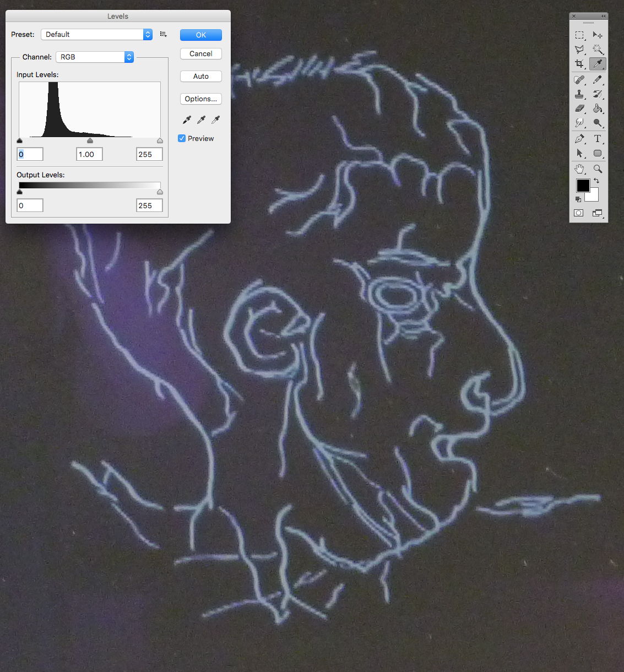This screenshot has width=624, height=672.
Task: Click the output shadow level field 0
Action: coord(30,205)
